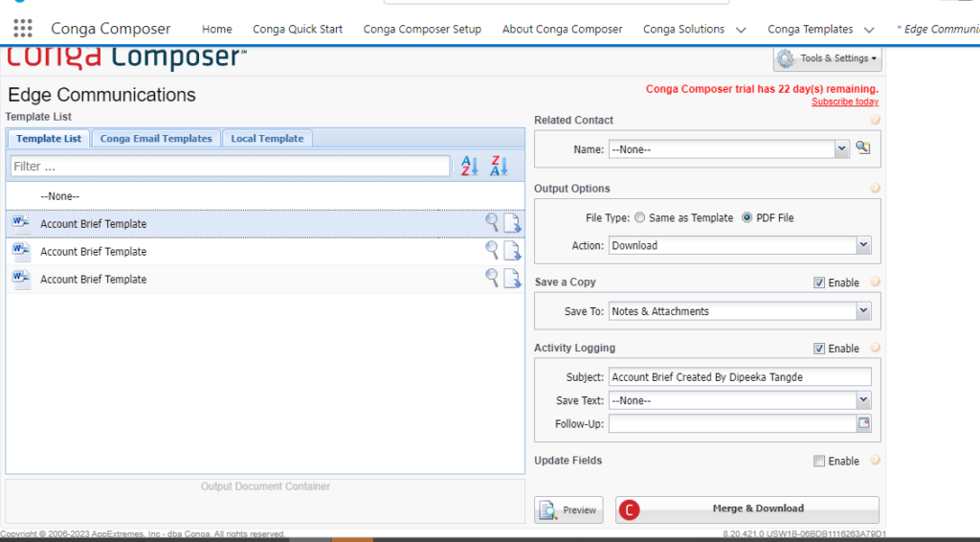
Task: Switch to the Local Template tab
Action: (268, 138)
